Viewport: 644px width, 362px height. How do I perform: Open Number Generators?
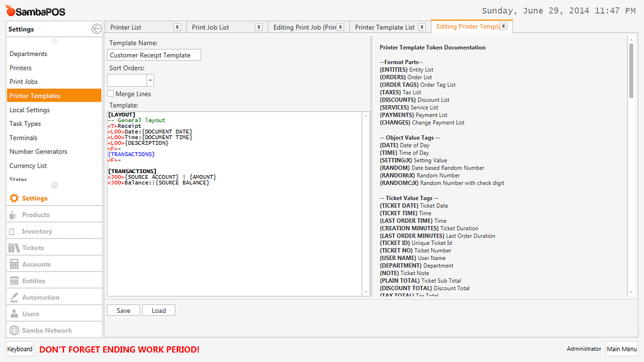click(54, 151)
